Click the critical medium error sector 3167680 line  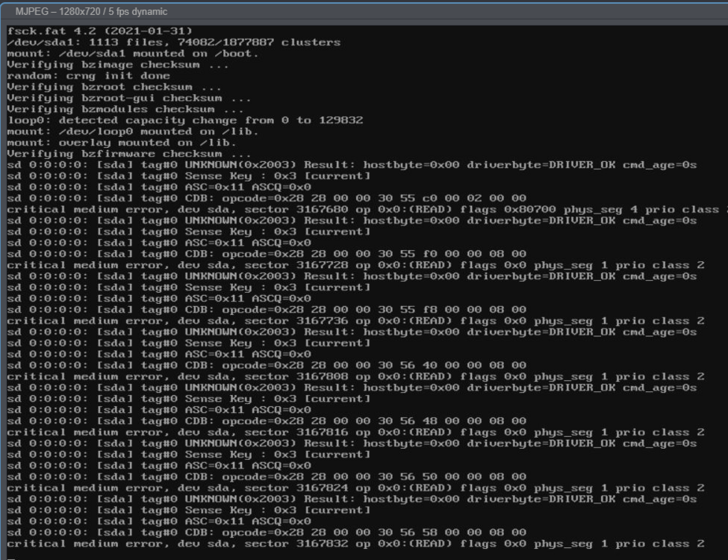pos(367,209)
